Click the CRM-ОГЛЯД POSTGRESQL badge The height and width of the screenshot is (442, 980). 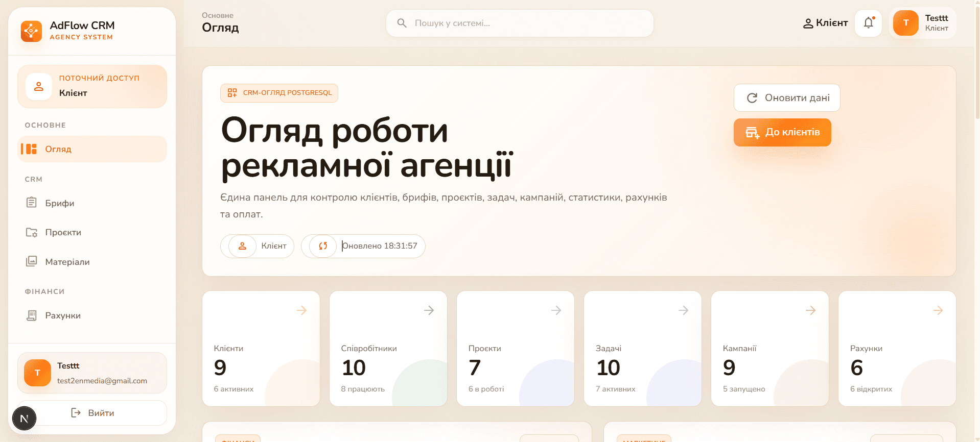(279, 93)
